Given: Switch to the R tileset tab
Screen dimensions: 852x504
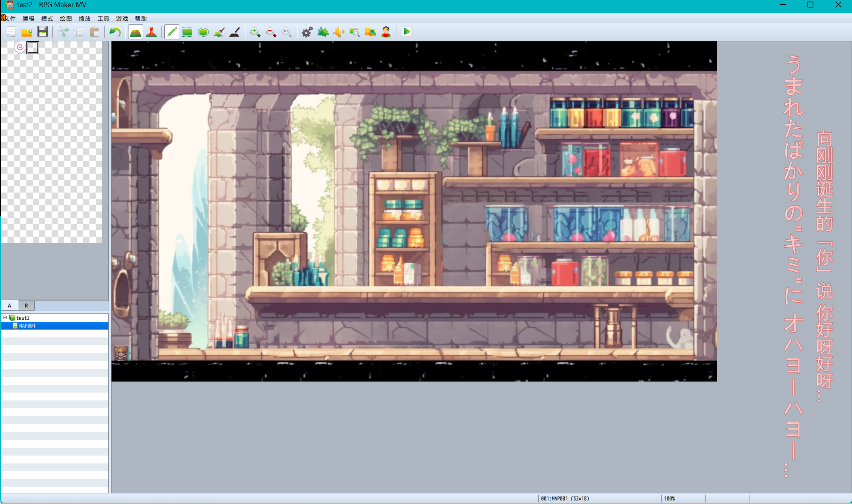Looking at the screenshot, I should 26,306.
